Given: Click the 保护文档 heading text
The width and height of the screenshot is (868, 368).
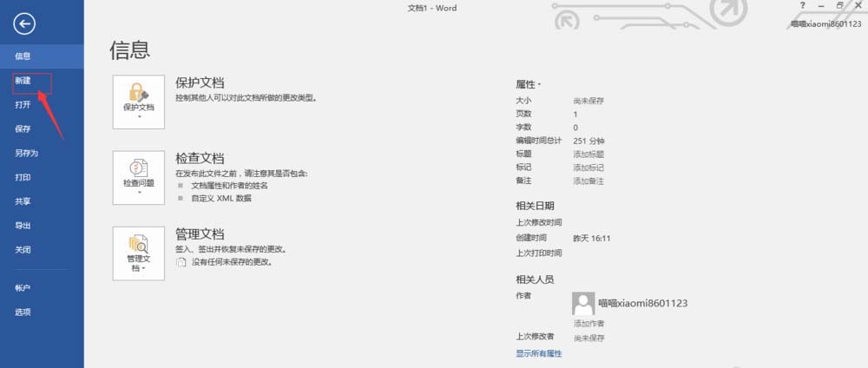Looking at the screenshot, I should pos(200,83).
